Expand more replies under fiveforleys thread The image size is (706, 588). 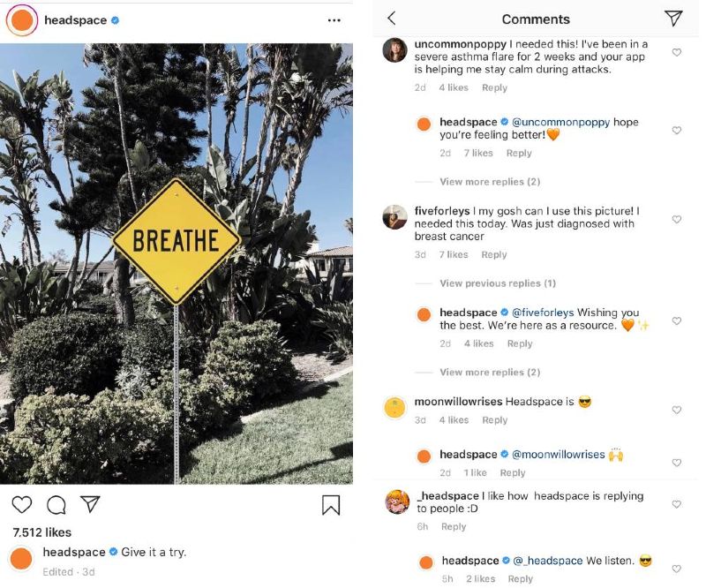tap(490, 373)
